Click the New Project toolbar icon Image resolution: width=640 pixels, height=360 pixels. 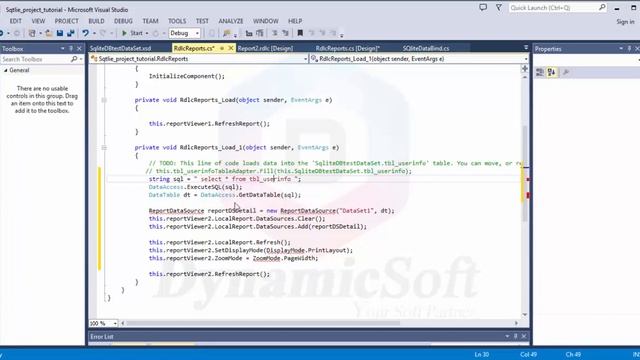(x=32, y=33)
